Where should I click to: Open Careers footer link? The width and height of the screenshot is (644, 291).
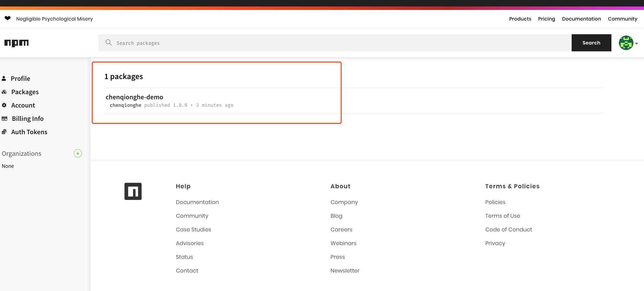341,229
